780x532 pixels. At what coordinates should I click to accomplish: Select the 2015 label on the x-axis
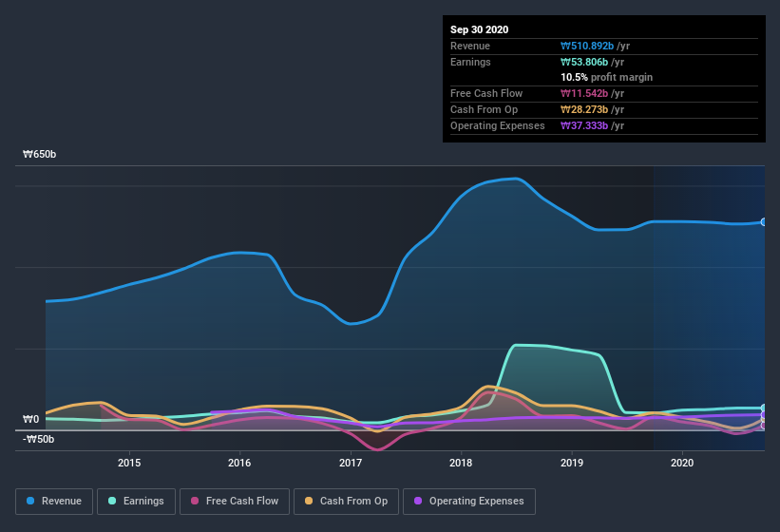pos(129,463)
